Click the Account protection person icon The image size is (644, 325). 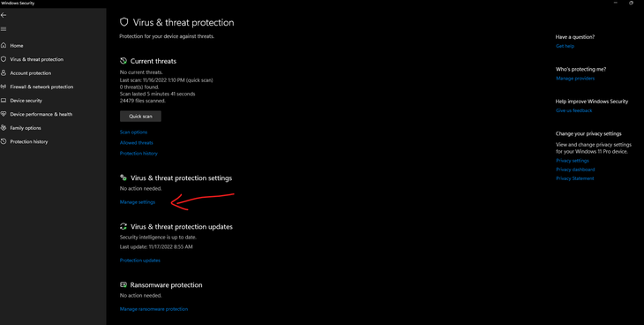click(x=4, y=72)
